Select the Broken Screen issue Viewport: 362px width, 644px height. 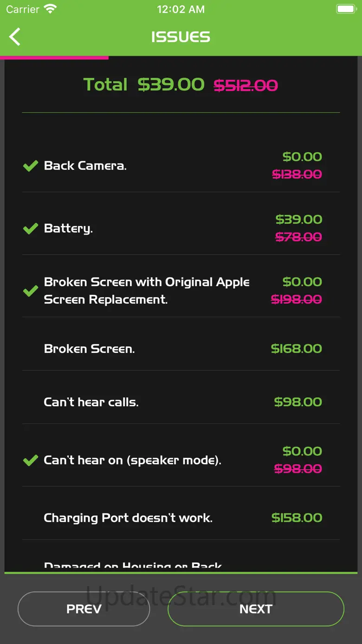pos(89,349)
